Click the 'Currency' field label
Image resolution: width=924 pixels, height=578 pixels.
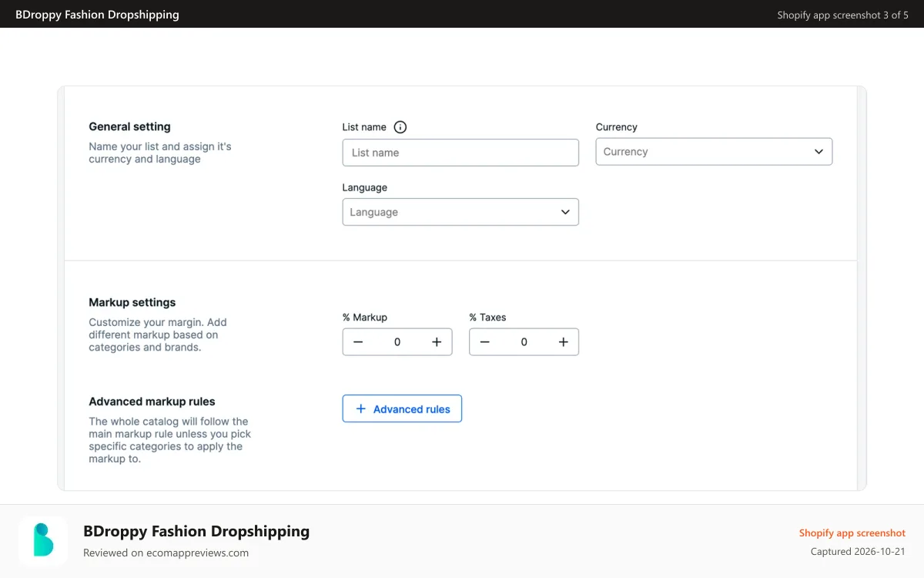tap(617, 127)
